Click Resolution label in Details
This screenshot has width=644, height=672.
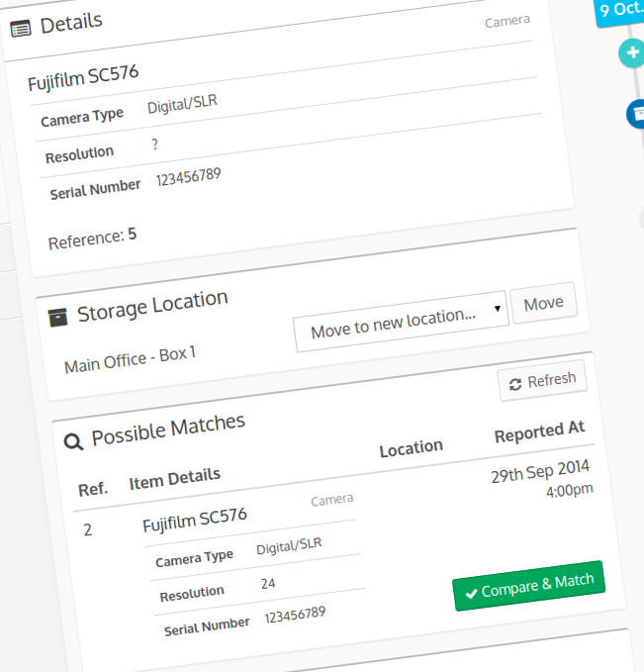click(x=80, y=154)
